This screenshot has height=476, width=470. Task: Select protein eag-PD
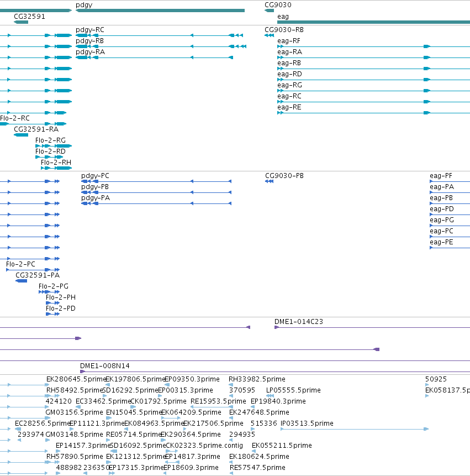pyautogui.click(x=450, y=215)
